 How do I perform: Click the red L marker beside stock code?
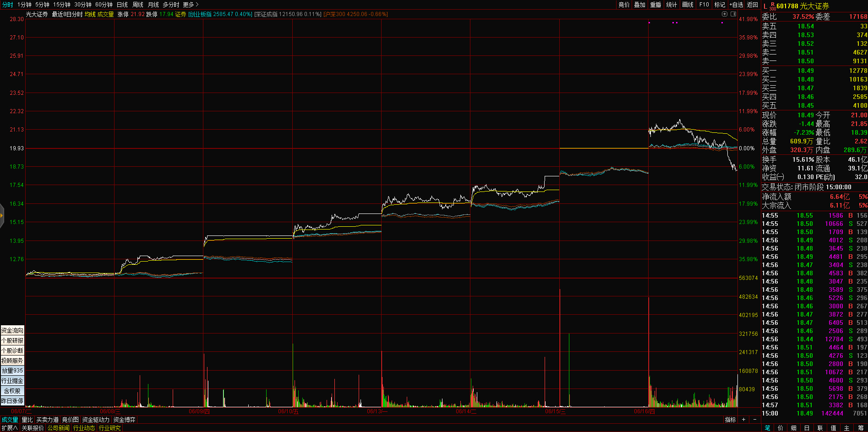(x=765, y=6)
